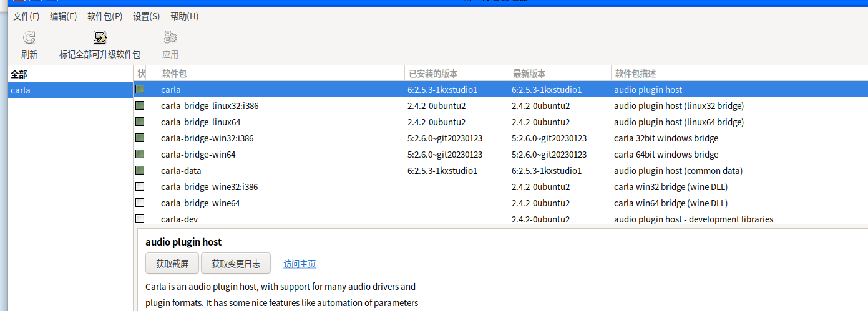Click description 'carla 64bit windows bridge'
The width and height of the screenshot is (868, 311).
click(x=666, y=155)
